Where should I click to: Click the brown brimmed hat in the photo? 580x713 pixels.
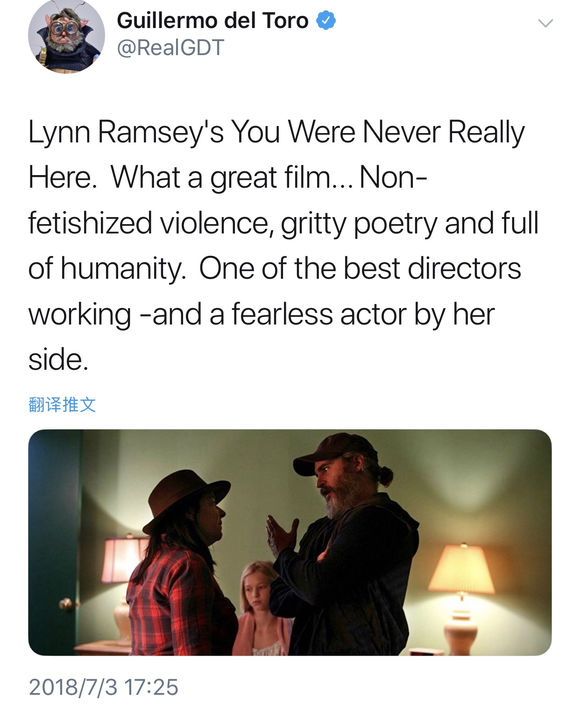click(185, 499)
